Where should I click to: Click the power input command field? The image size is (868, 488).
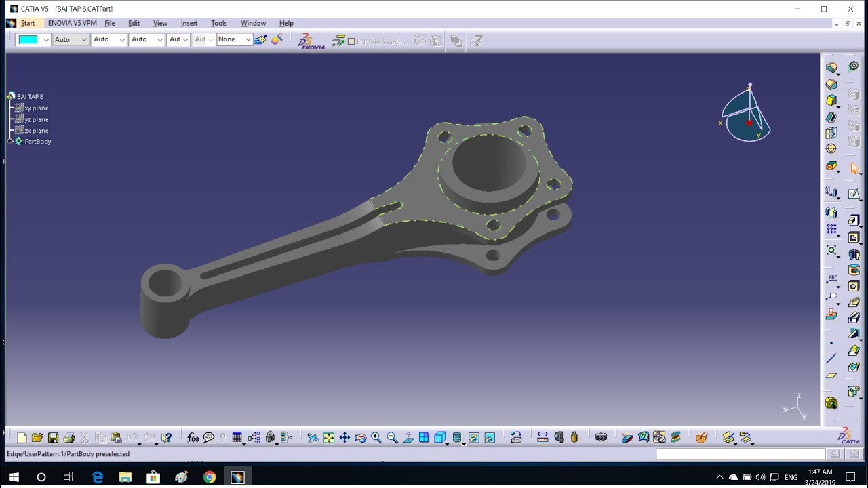pos(741,454)
